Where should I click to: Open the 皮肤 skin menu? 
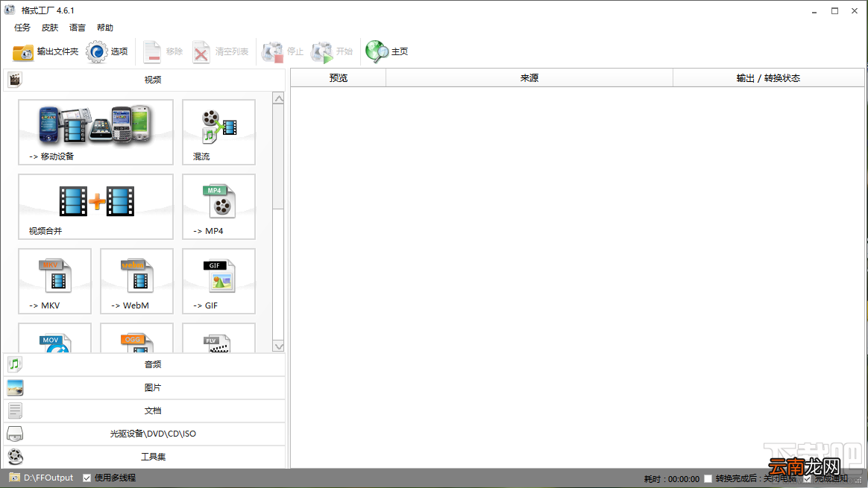coord(50,28)
